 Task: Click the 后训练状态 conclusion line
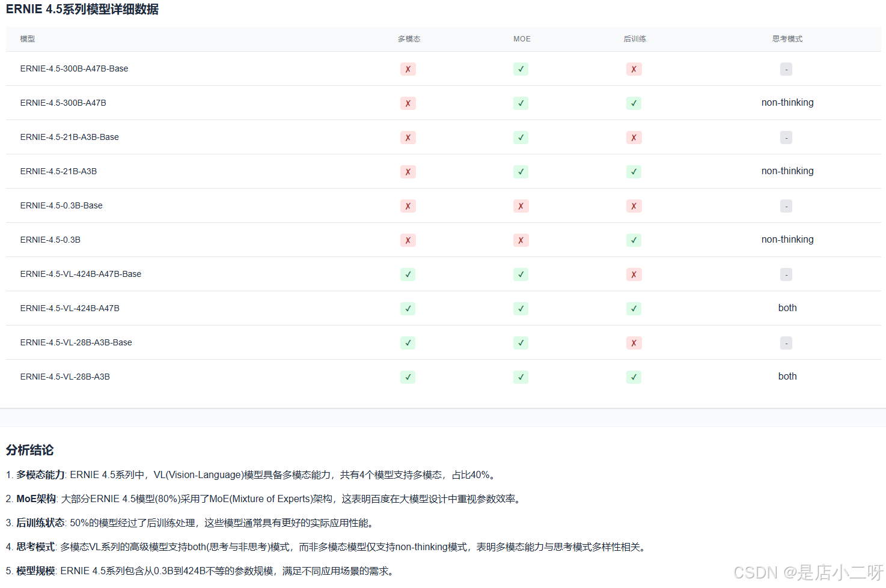pyautogui.click(x=191, y=523)
